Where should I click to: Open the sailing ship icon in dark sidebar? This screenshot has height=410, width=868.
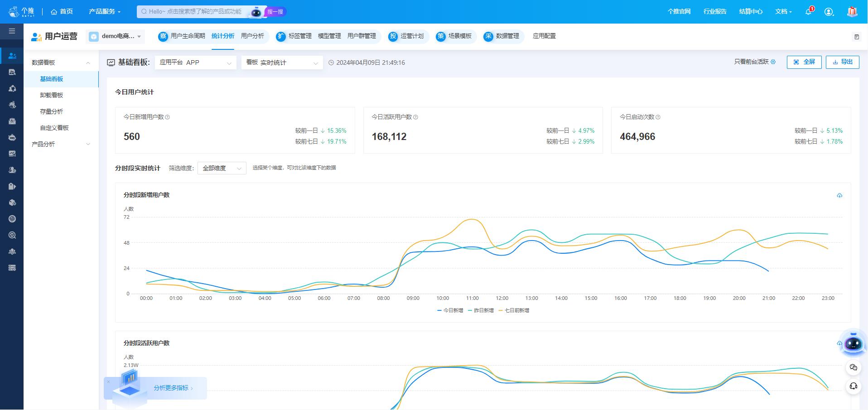click(12, 105)
